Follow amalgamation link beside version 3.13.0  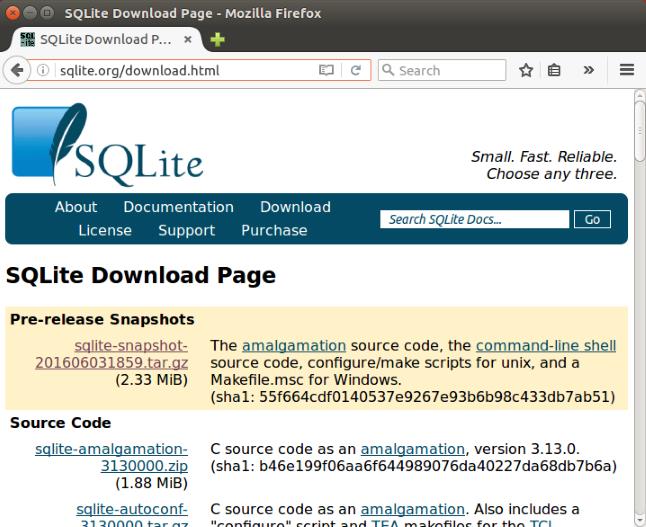(412, 449)
